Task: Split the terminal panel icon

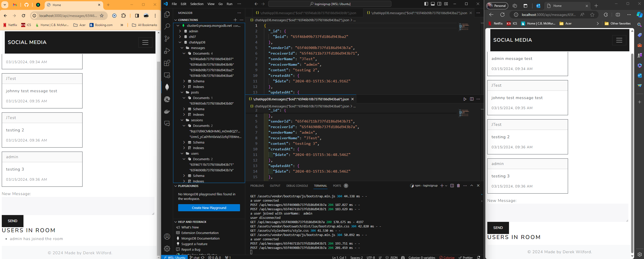Action: pos(452,185)
